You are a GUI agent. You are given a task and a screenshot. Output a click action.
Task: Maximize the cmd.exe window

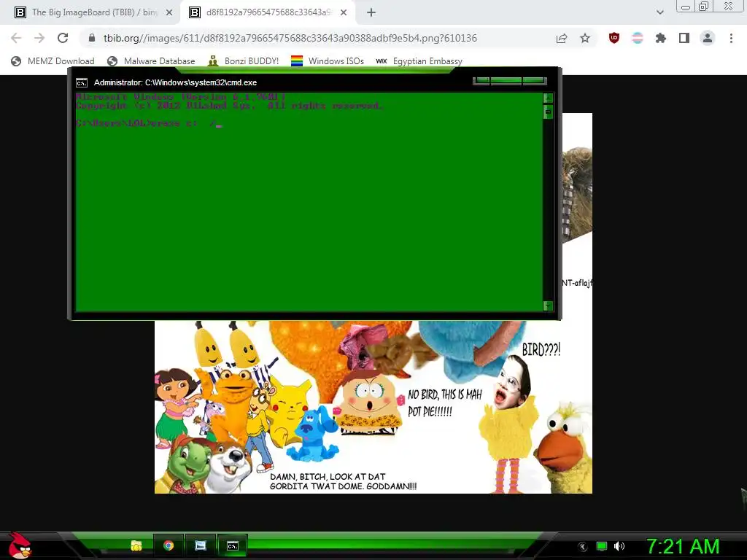tap(506, 80)
